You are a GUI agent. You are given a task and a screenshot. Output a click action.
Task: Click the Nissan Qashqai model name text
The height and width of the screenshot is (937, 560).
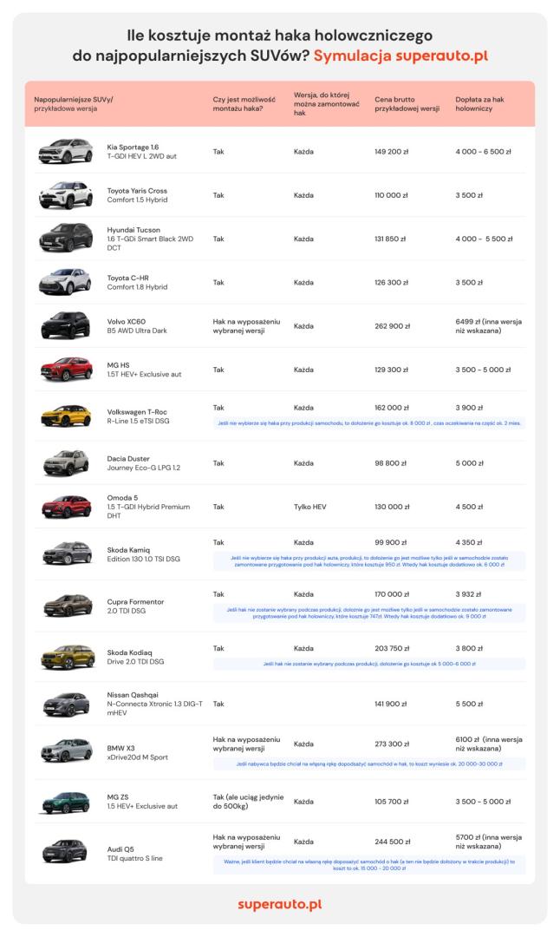tap(154, 704)
